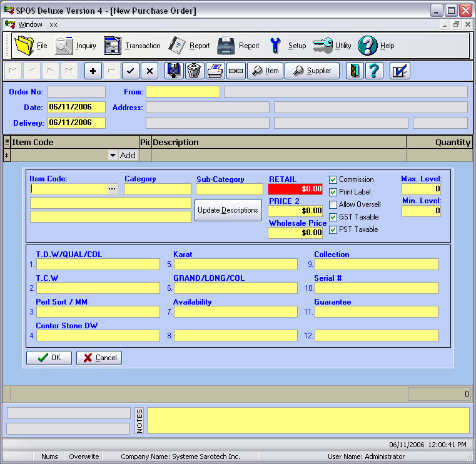
Task: Toggle the PST Taxable checkbox
Action: point(333,229)
